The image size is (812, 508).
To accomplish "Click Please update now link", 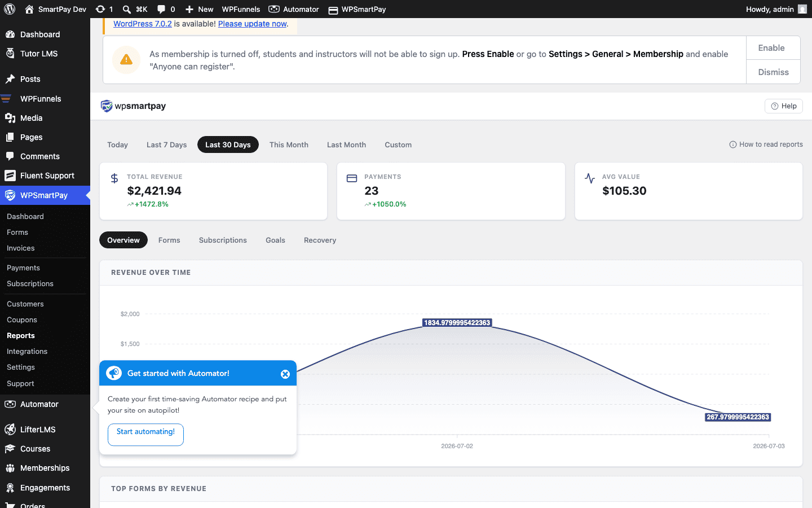I will pos(253,24).
